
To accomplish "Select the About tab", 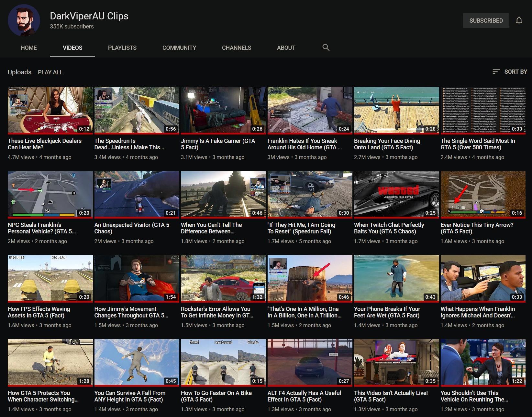I will pos(286,48).
